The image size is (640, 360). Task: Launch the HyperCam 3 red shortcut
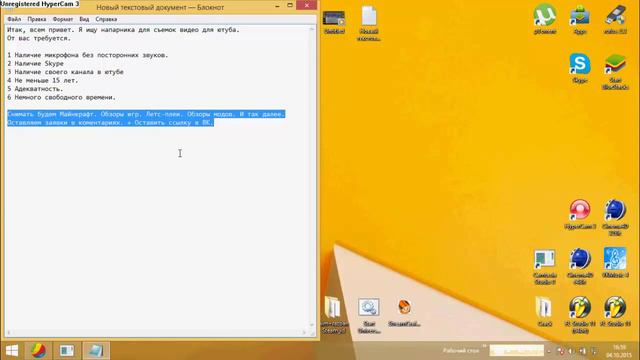click(580, 214)
